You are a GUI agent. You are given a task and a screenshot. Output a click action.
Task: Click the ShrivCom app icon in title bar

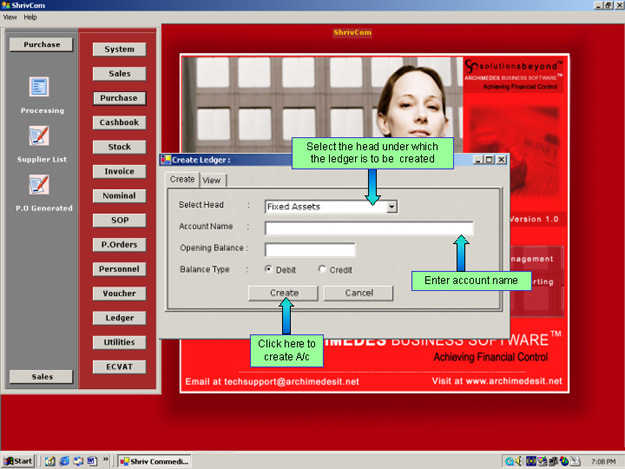(6, 5)
